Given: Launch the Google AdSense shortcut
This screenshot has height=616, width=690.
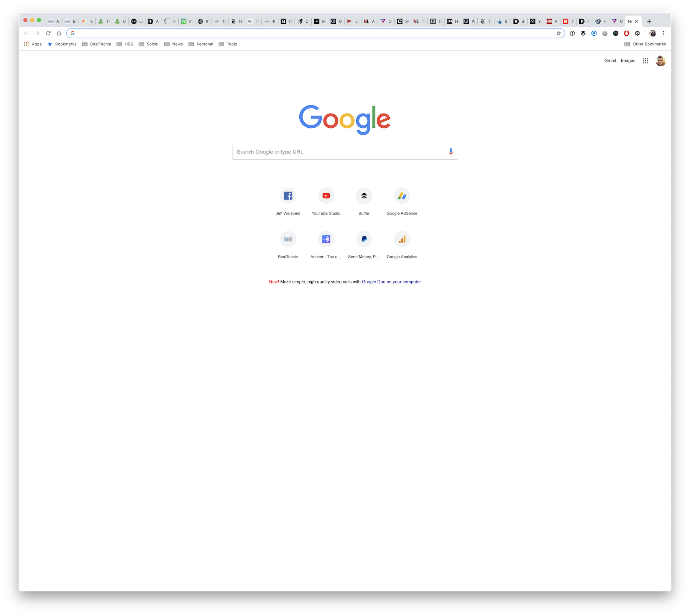Looking at the screenshot, I should tap(402, 202).
